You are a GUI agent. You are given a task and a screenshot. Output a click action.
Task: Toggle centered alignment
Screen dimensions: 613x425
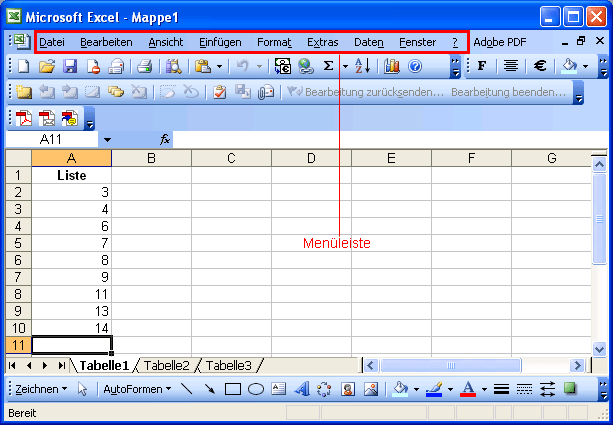click(511, 66)
